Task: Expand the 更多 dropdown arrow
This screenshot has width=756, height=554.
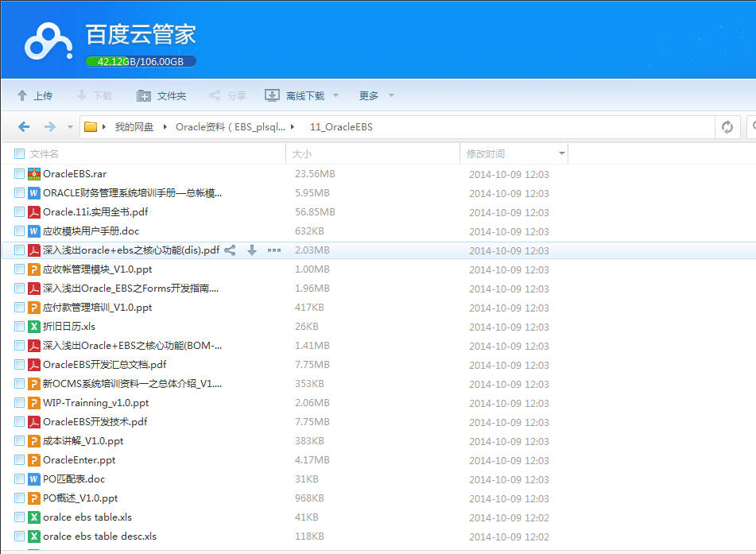Action: tap(391, 95)
